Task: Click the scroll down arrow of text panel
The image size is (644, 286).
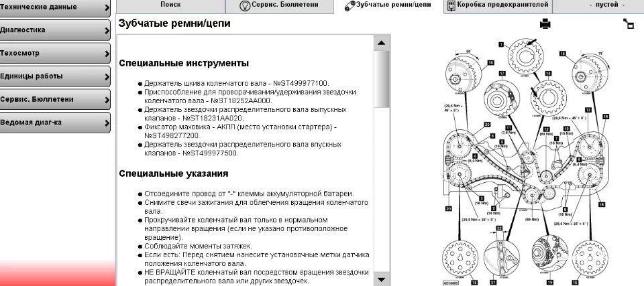Action: click(381, 279)
